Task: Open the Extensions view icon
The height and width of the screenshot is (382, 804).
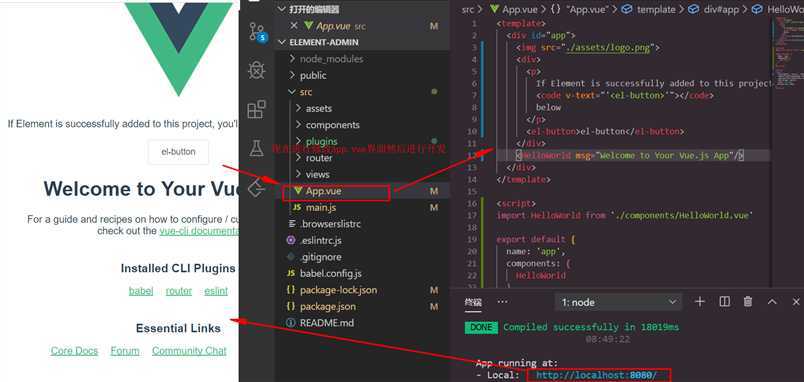Action: click(x=256, y=109)
